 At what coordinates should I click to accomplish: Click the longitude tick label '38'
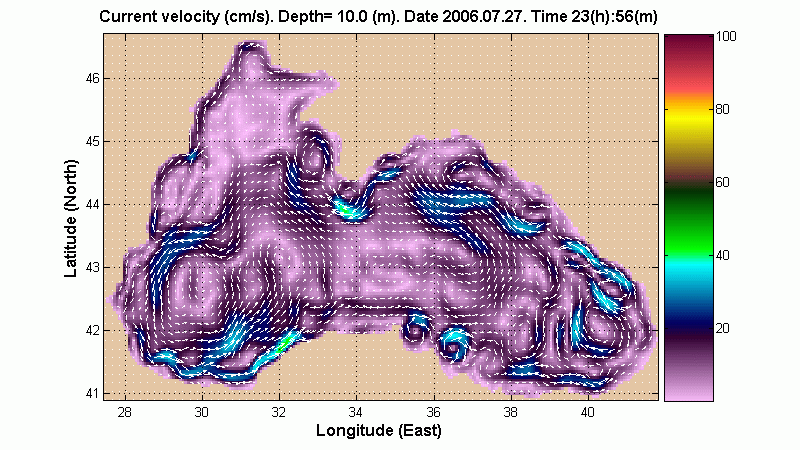[x=510, y=412]
